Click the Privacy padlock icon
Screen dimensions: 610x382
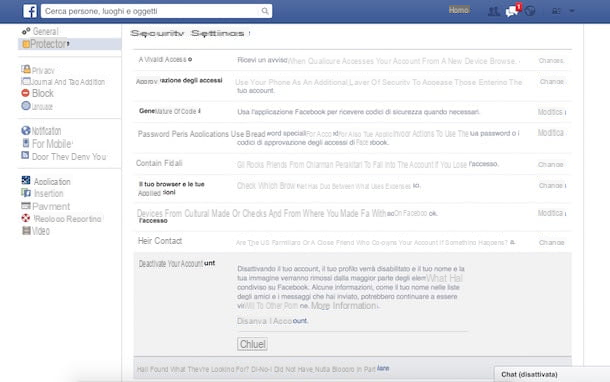(26, 69)
